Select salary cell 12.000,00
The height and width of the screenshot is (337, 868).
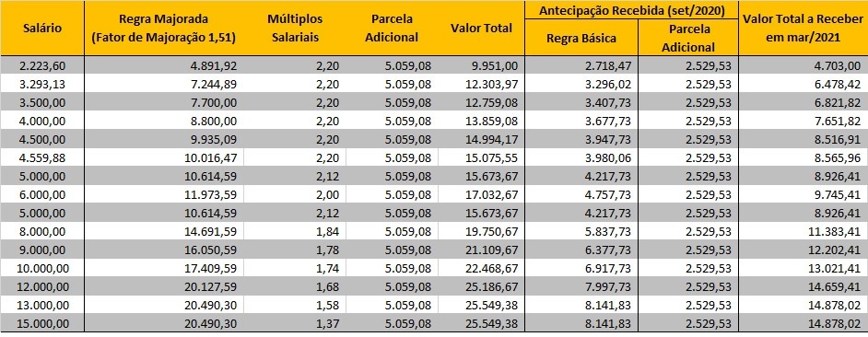click(42, 285)
